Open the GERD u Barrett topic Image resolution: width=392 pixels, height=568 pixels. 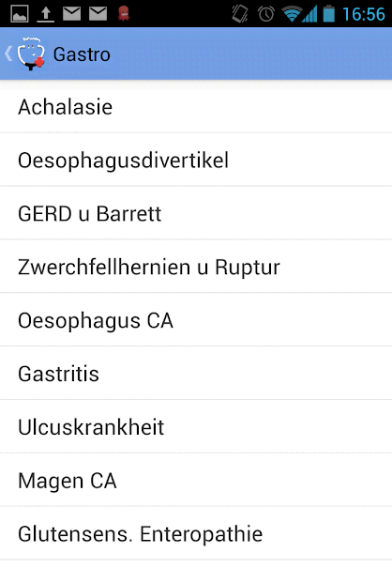click(196, 213)
